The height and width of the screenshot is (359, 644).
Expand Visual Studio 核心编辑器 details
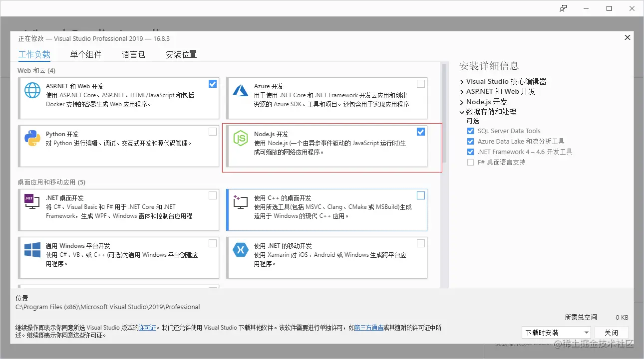[462, 82]
